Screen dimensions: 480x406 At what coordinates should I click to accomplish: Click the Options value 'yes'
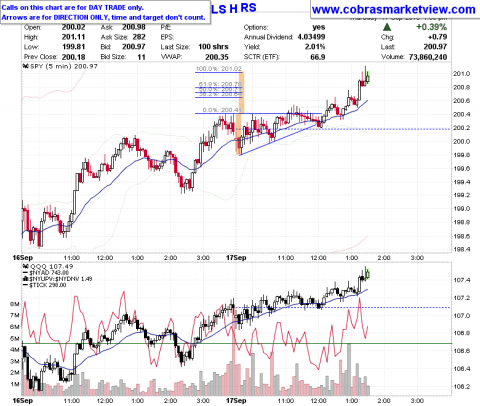click(x=319, y=27)
